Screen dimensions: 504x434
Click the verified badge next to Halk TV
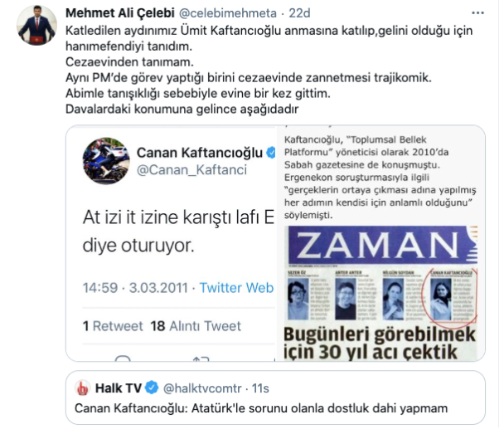tap(152, 388)
